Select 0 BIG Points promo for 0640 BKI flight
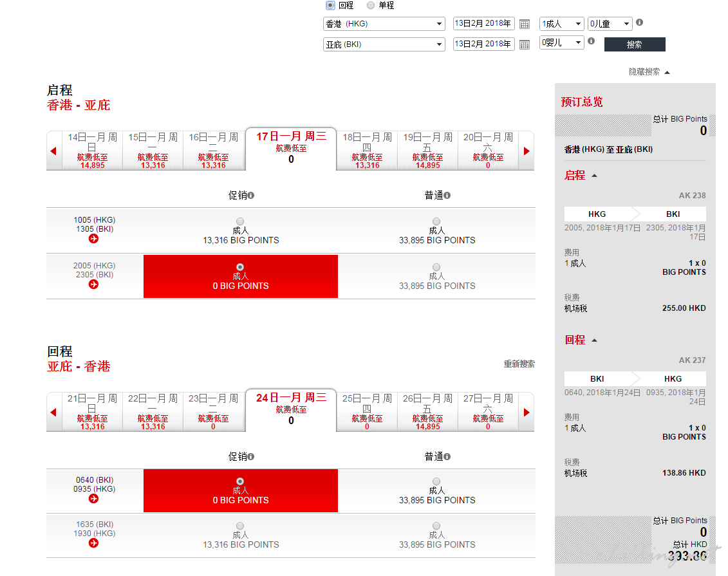Viewport: 728px width, 576px height. coord(240,481)
